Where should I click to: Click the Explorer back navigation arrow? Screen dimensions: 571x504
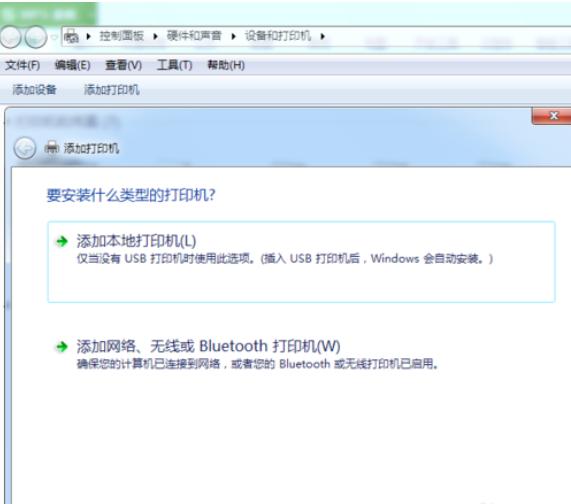(x=11, y=37)
